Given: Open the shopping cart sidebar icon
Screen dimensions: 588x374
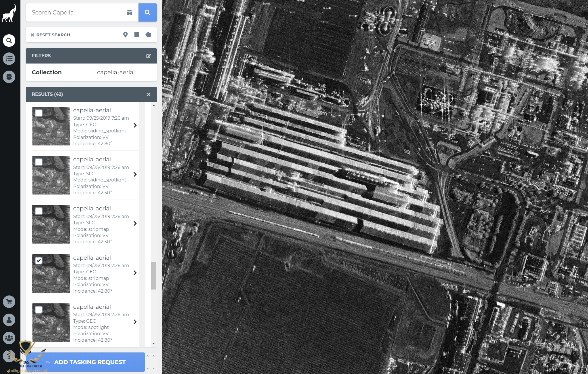Looking at the screenshot, I should click(9, 302).
